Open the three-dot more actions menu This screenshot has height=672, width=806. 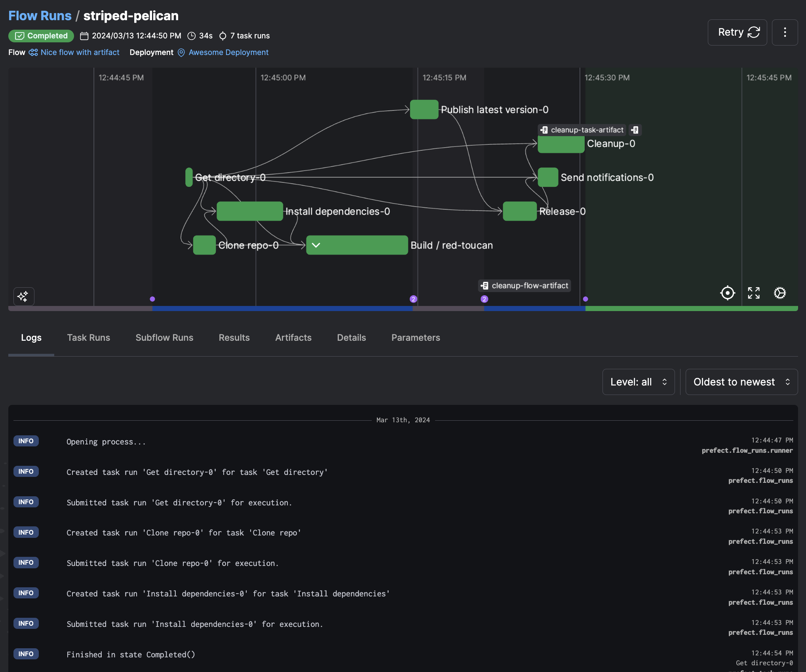(785, 32)
